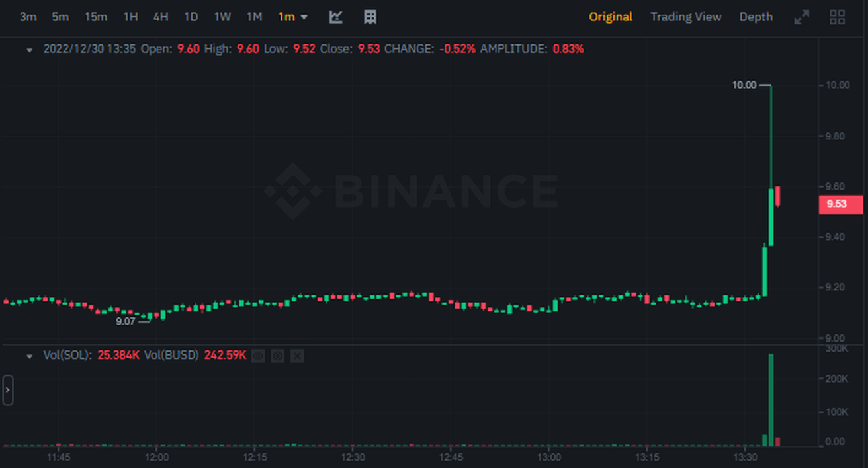Expand chart to fullscreen
The height and width of the screenshot is (468, 868).
point(801,17)
